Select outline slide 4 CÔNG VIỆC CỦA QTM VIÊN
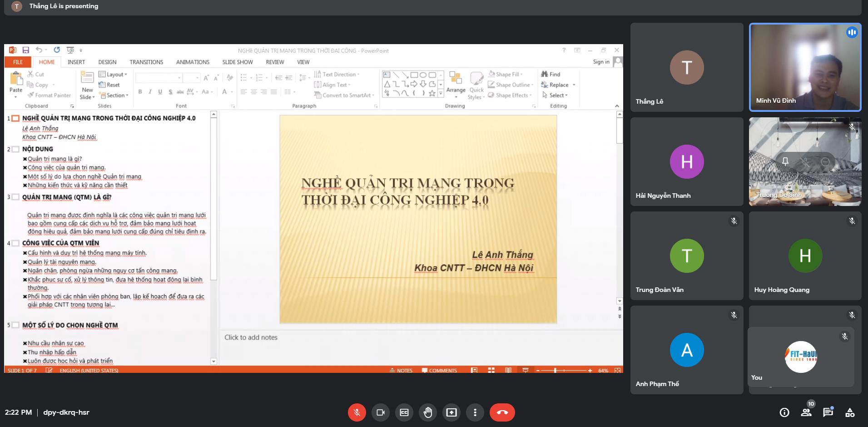The width and height of the screenshot is (868, 427). coord(61,243)
